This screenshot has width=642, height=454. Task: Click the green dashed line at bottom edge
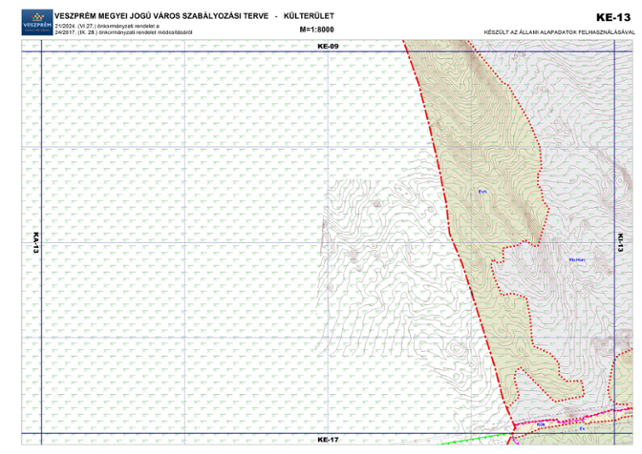click(x=470, y=437)
